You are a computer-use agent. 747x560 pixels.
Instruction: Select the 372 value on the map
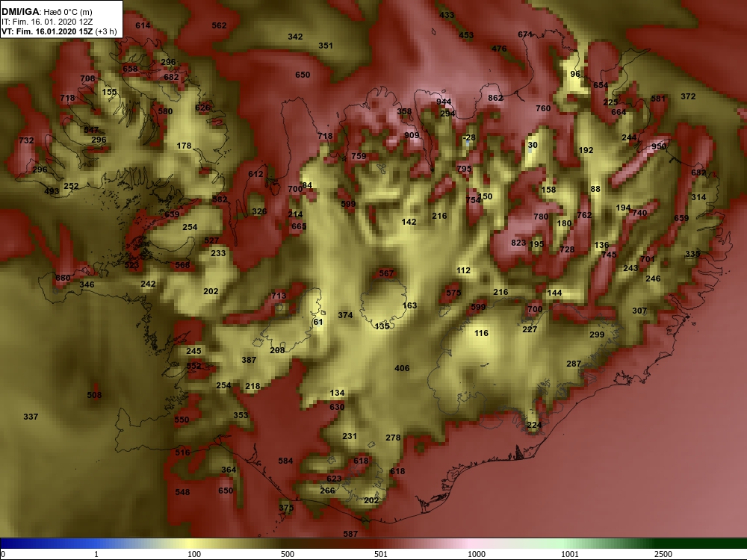pos(688,96)
